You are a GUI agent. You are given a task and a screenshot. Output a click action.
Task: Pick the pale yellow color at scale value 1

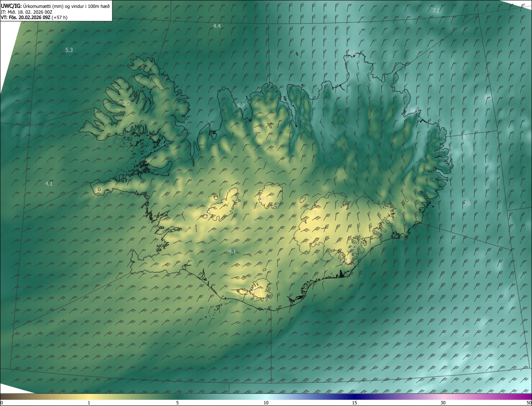click(x=89, y=396)
